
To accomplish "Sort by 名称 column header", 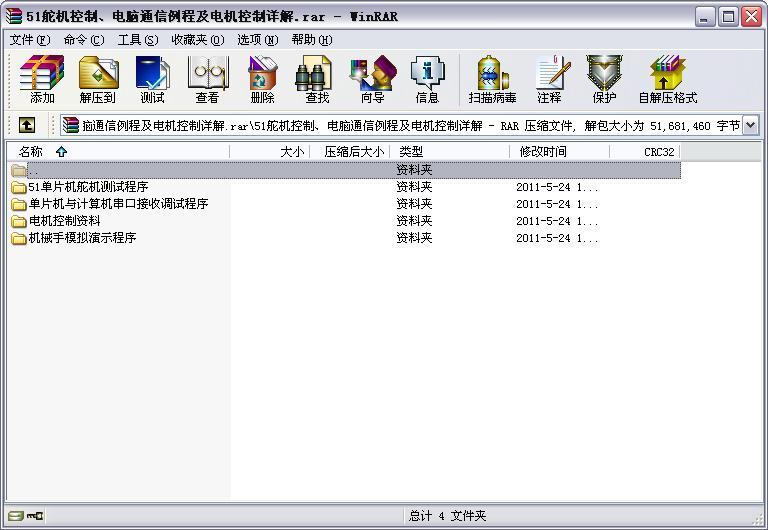I will 118,152.
